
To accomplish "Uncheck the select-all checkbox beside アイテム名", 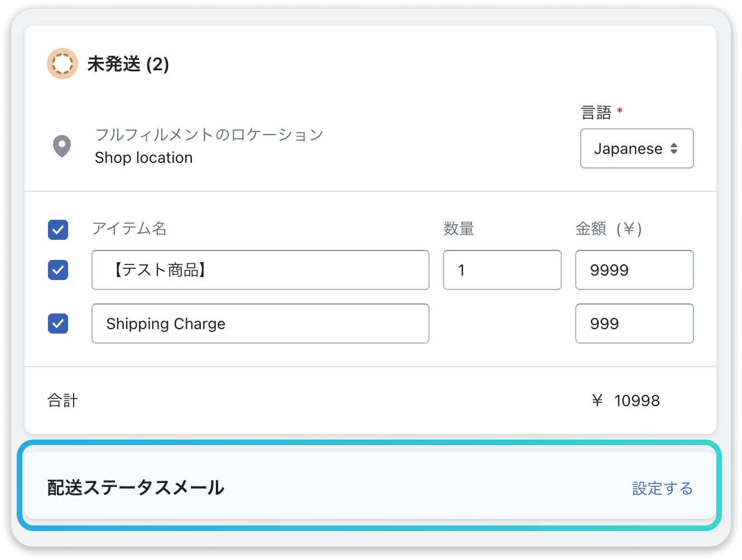I will point(58,230).
